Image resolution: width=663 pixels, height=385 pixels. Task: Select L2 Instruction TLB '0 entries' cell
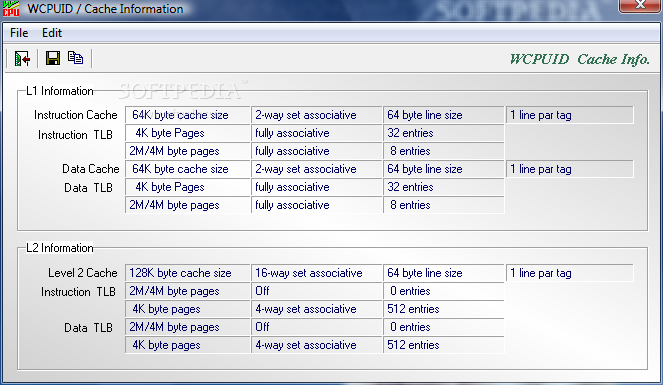(x=444, y=291)
